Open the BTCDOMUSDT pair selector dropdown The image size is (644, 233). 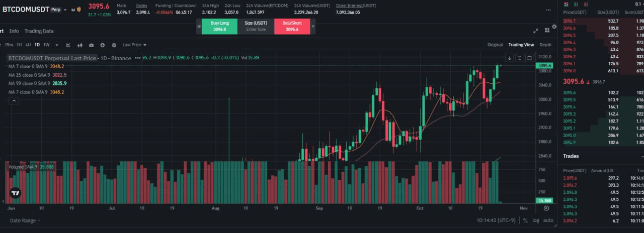65,10
